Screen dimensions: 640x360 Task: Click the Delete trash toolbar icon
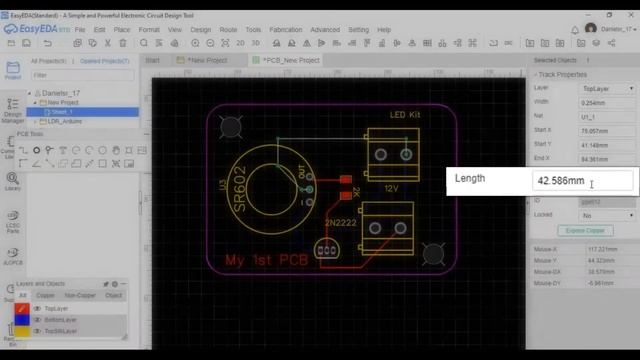[122, 43]
